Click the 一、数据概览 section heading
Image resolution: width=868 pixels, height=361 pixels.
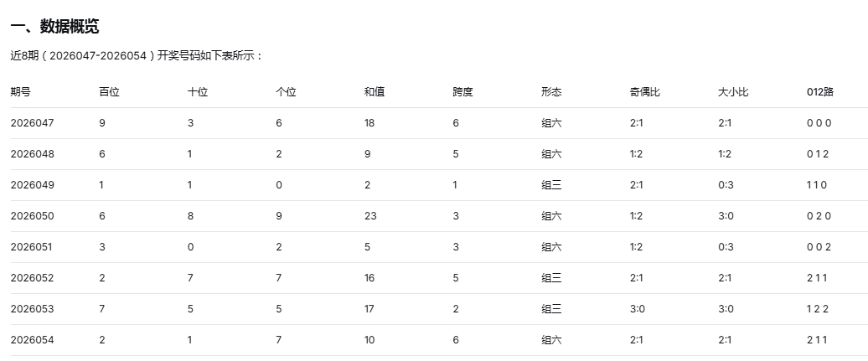pyautogui.click(x=55, y=27)
